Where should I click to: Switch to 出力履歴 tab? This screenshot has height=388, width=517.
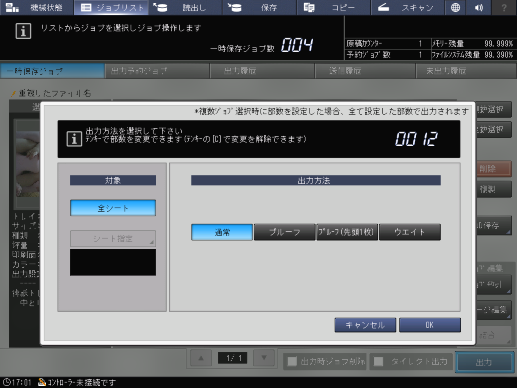pyautogui.click(x=262, y=71)
